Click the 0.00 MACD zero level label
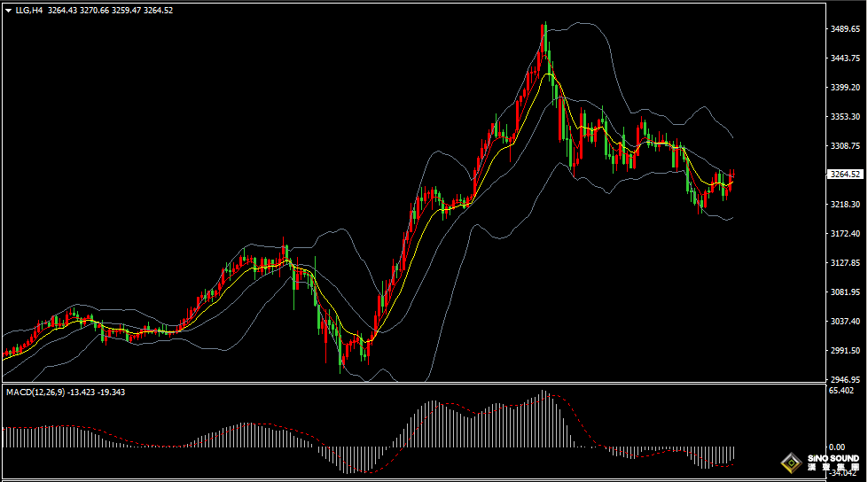The width and height of the screenshot is (868, 482). 836,447
